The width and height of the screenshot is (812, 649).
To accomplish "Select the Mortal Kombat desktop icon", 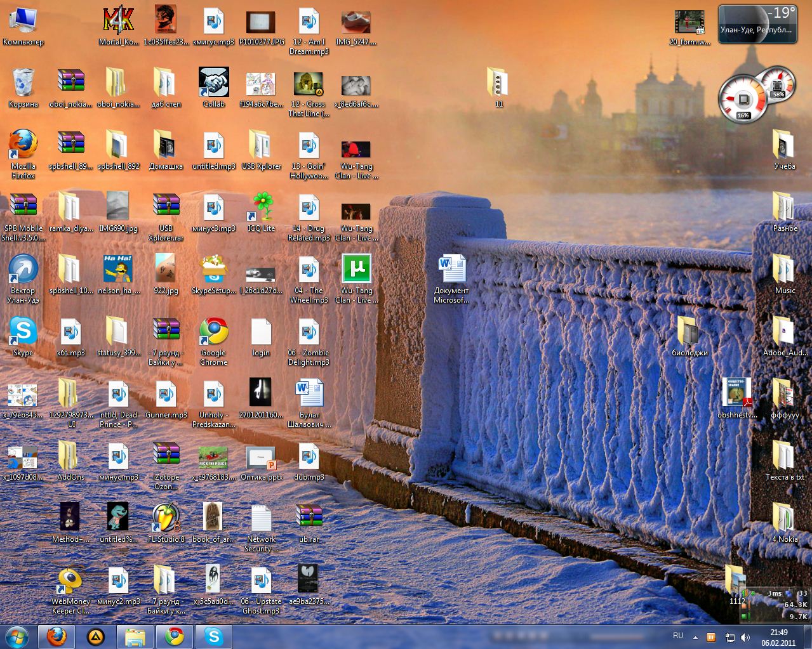I will [118, 21].
